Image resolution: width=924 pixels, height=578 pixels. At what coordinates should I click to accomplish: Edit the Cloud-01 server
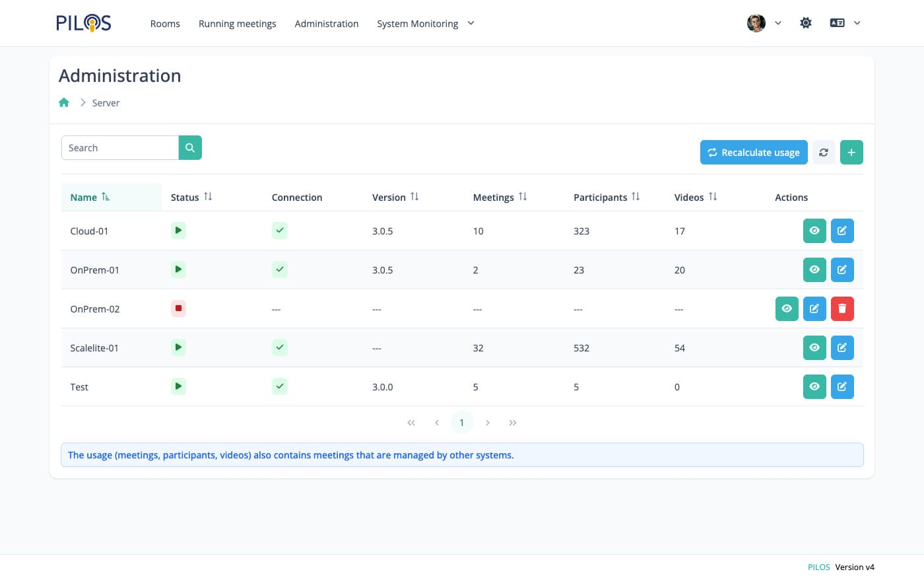(x=842, y=231)
